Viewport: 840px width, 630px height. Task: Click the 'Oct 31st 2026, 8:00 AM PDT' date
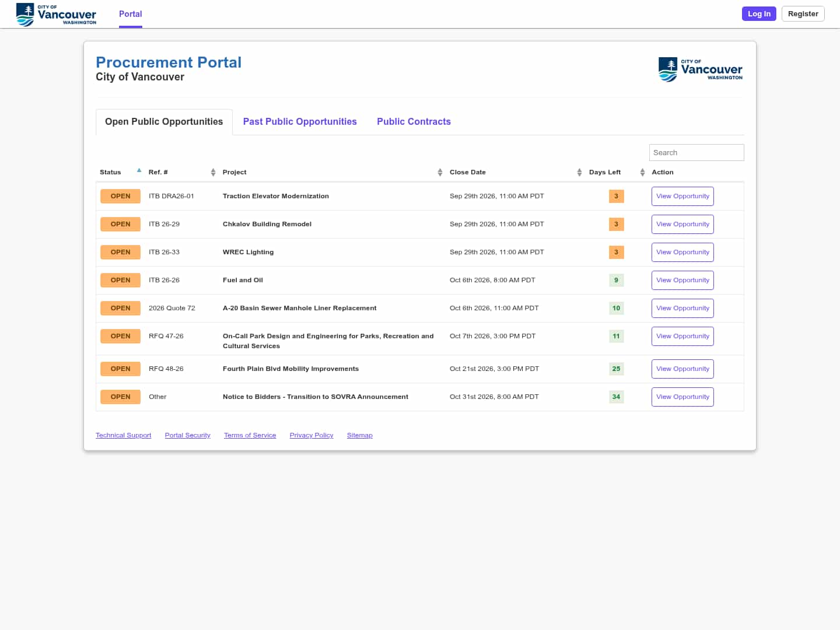coord(494,397)
